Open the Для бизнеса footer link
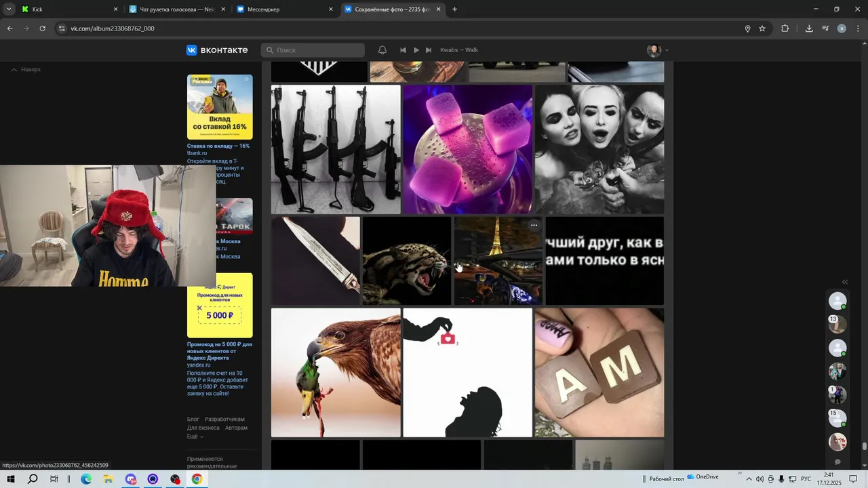Screen dimensions: 868x488 click(x=203, y=428)
